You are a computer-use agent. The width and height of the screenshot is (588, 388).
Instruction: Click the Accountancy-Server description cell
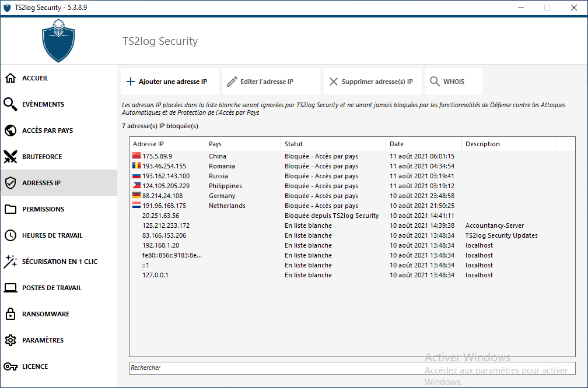(495, 225)
